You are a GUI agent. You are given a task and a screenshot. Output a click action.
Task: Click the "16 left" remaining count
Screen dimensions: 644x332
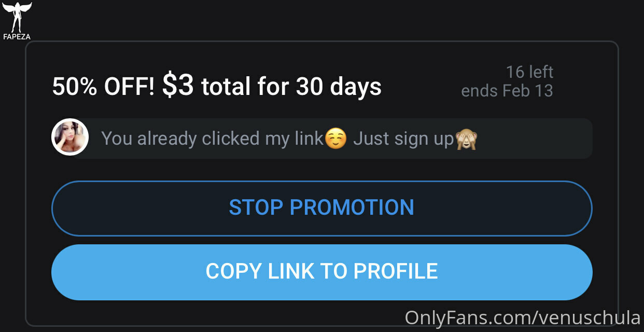click(x=529, y=72)
